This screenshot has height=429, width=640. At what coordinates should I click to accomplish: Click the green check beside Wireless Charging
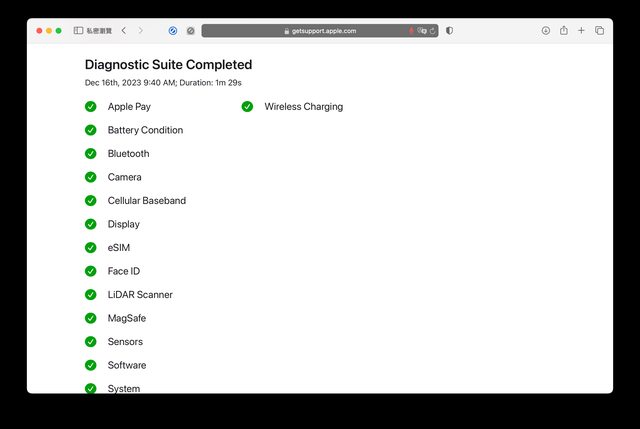pyautogui.click(x=248, y=107)
